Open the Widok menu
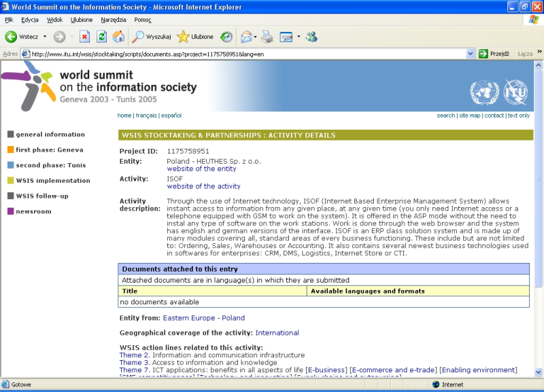 tap(54, 20)
